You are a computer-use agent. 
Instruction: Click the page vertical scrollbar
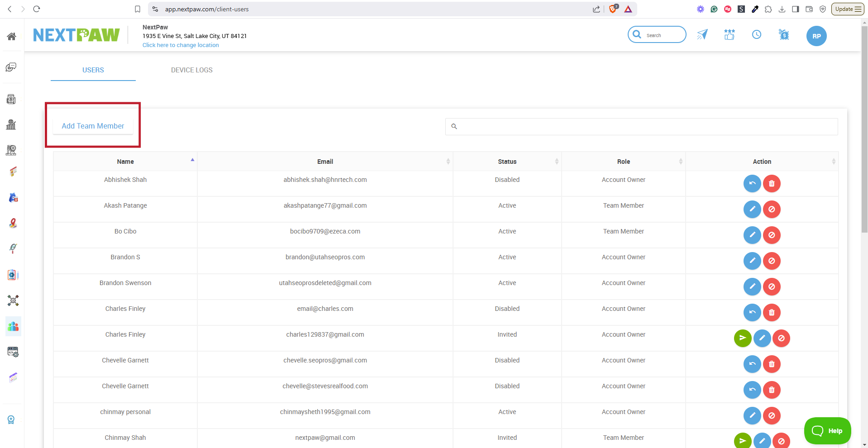864,129
